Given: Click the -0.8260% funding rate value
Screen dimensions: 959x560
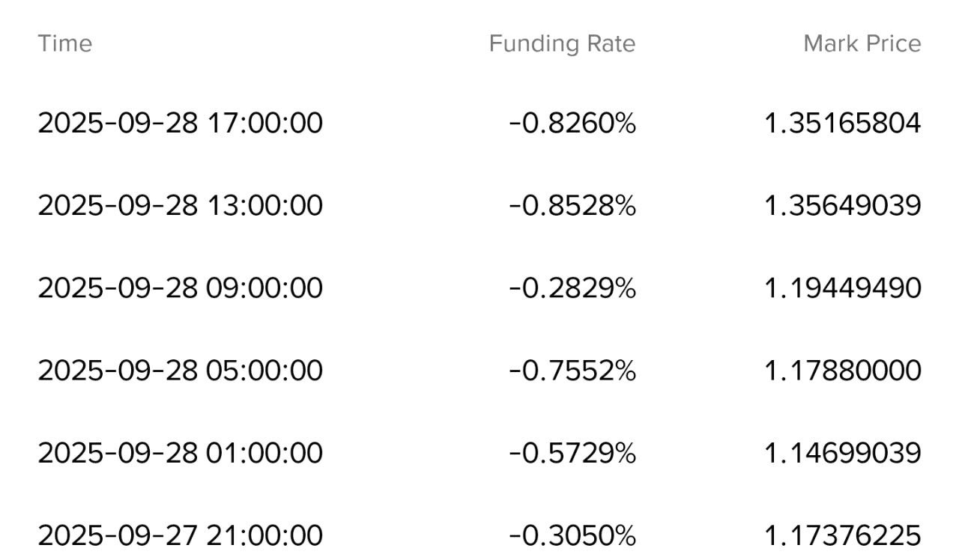Looking at the screenshot, I should click(x=572, y=123).
